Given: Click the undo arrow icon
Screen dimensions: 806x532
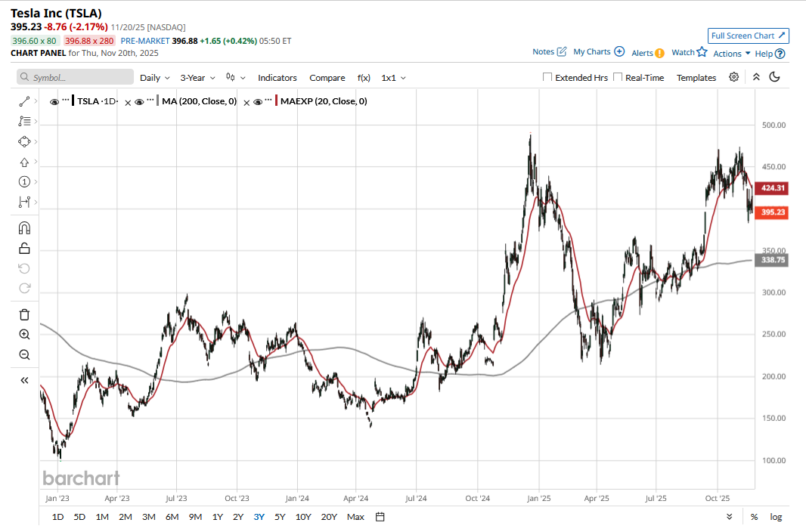Looking at the screenshot, I should (x=24, y=268).
